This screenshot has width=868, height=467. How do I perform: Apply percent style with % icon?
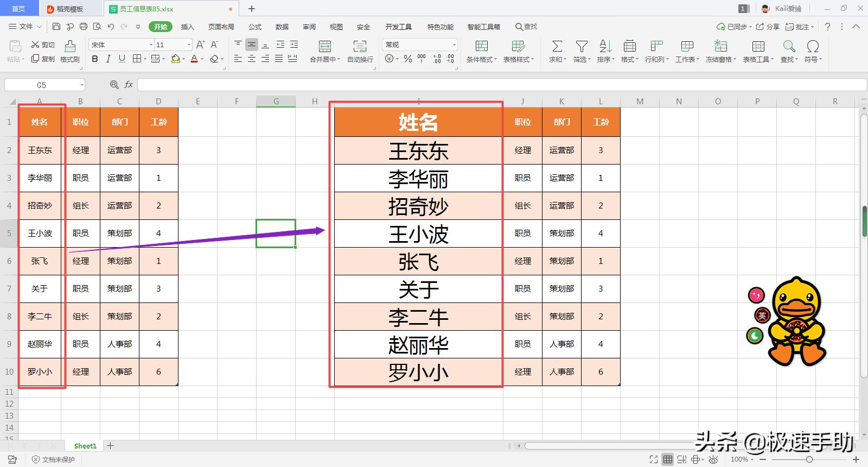[408, 59]
